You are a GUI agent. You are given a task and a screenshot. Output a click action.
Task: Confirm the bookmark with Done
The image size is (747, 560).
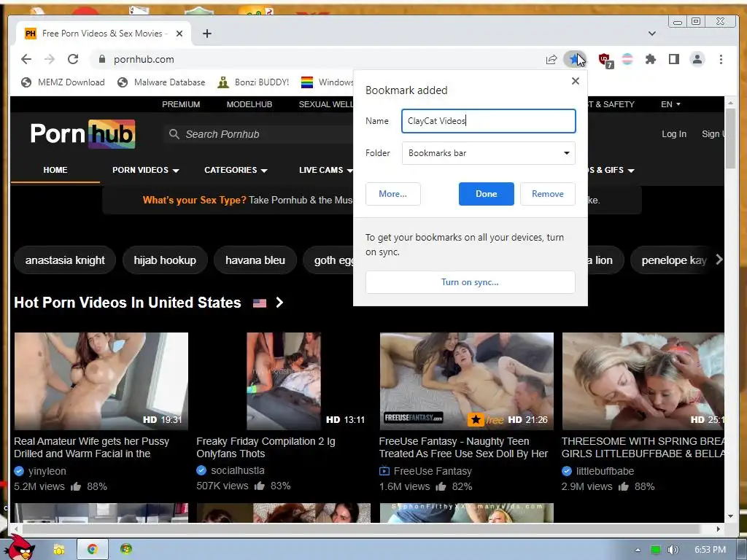coord(486,194)
